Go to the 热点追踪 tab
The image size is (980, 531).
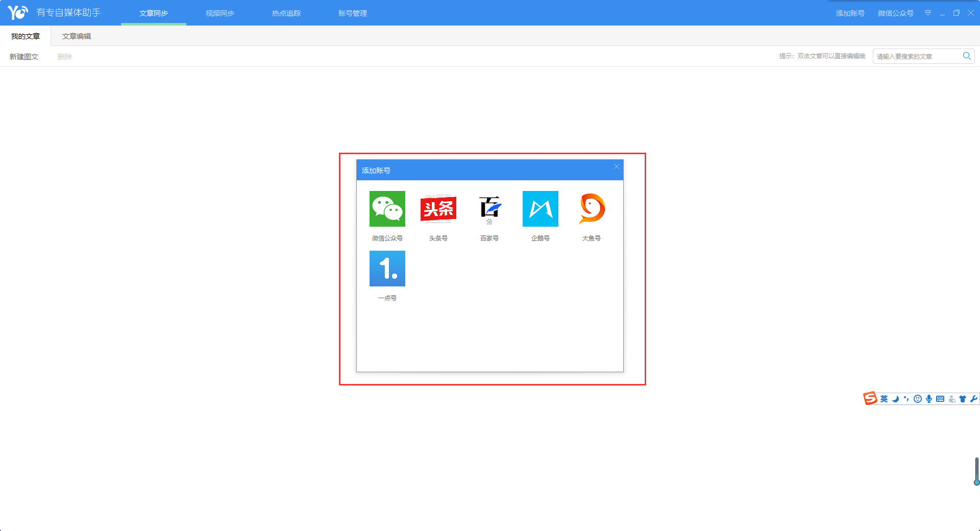click(286, 13)
